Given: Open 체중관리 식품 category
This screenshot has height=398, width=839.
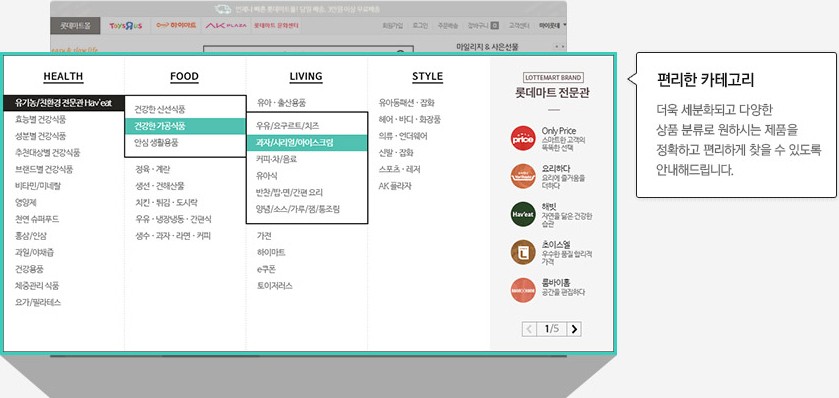Looking at the screenshot, I should [x=37, y=285].
